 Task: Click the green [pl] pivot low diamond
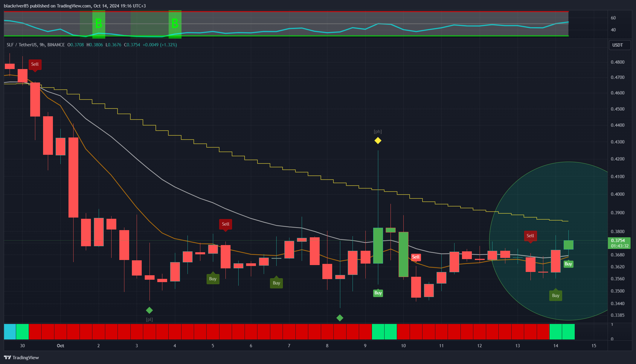tap(149, 310)
